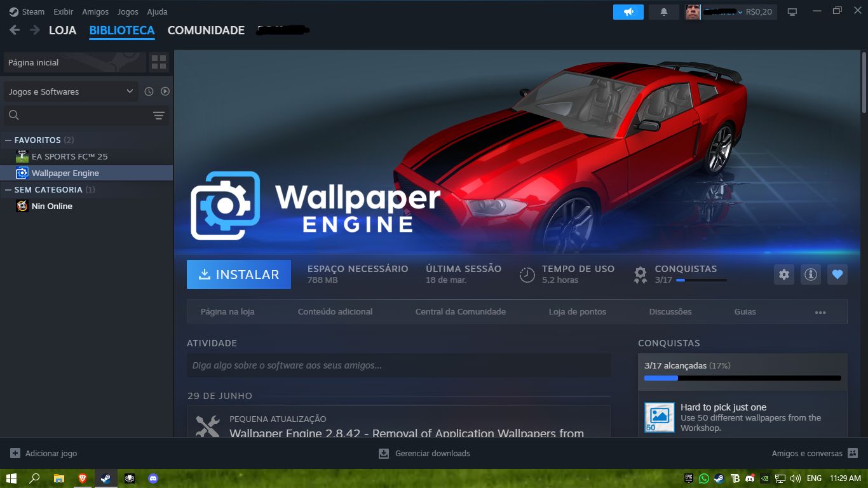868x488 pixels.
Task: Toggle favorite heart for Wallpaper Engine
Action: [x=837, y=274]
